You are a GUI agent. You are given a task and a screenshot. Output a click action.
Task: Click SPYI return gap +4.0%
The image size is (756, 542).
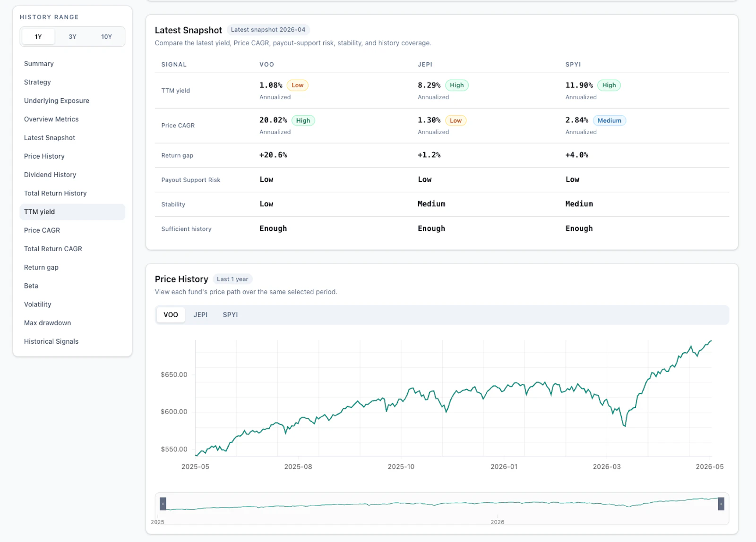(x=577, y=155)
